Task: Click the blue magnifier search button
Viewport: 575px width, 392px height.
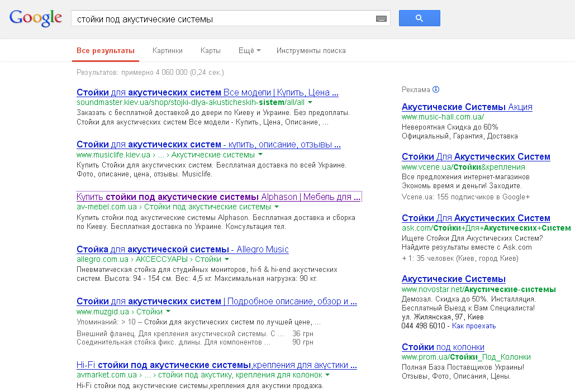Action: click(x=420, y=18)
